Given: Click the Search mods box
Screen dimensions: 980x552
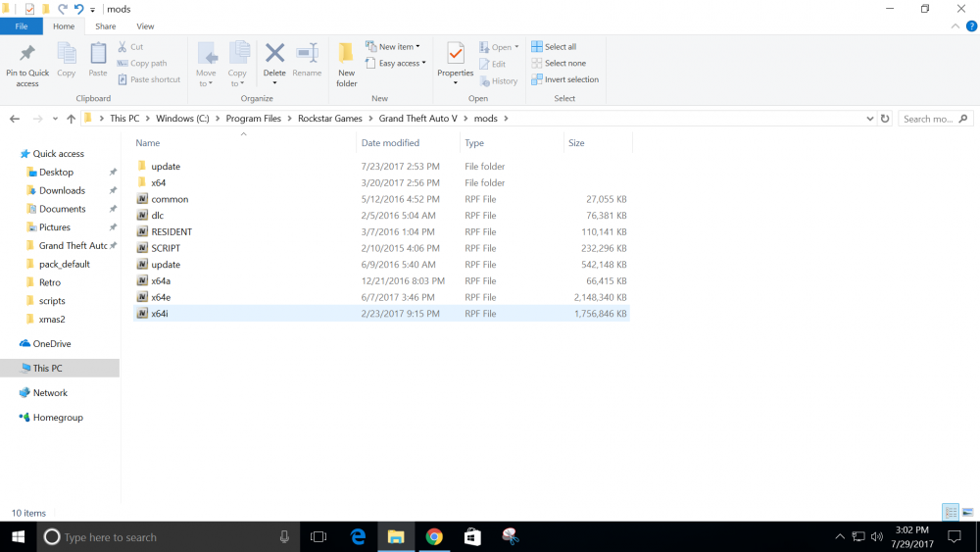Looking at the screenshot, I should (x=935, y=119).
